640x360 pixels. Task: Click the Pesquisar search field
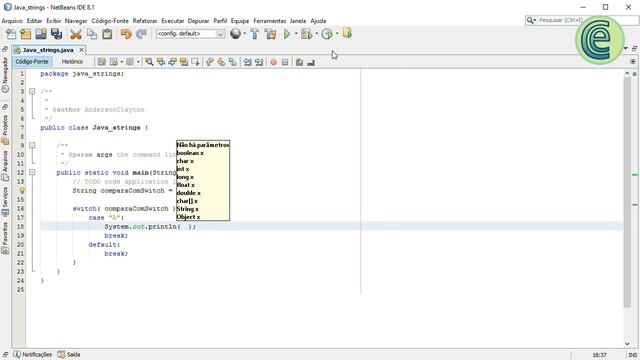[x=582, y=20]
